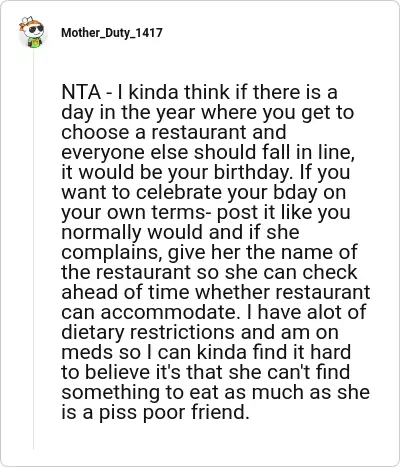Click the word "accommodate" in the comment
Image resolution: width=400 pixels, height=467 pixels.
click(169, 312)
